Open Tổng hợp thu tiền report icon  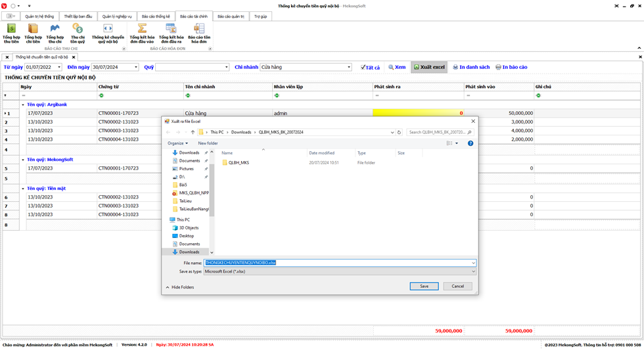[11, 33]
